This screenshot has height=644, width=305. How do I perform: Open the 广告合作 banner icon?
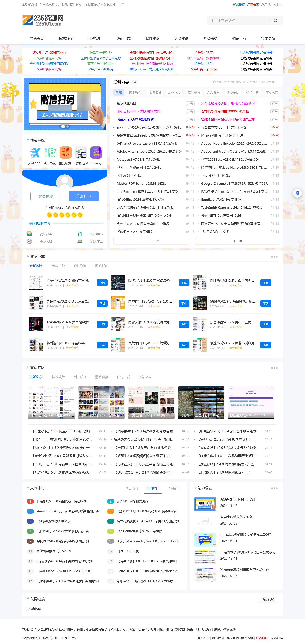(x=96, y=153)
